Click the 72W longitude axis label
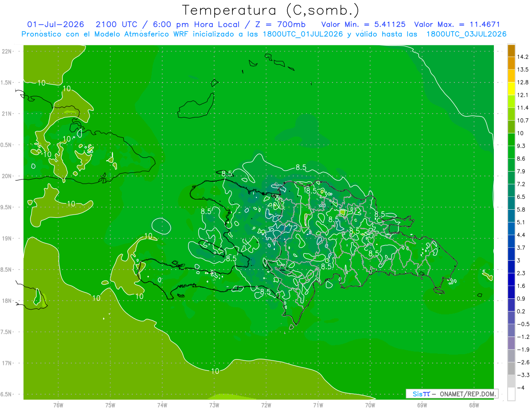The width and height of the screenshot is (532, 411). pos(266,405)
